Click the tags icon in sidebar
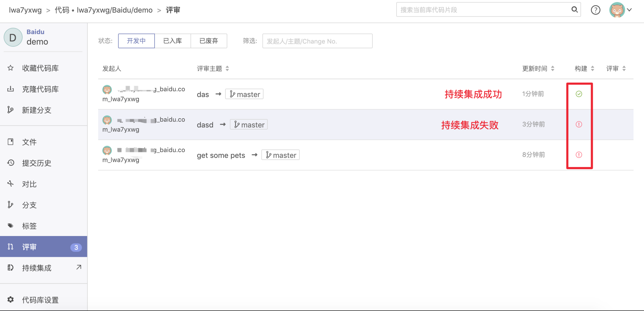644x311 pixels. [x=10, y=225]
